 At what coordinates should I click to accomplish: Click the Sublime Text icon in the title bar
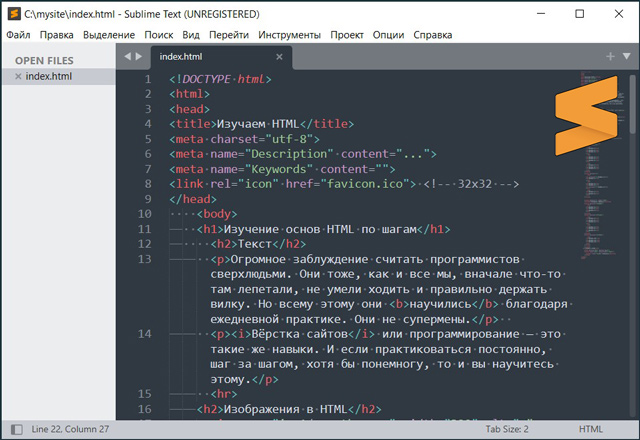coord(14,14)
